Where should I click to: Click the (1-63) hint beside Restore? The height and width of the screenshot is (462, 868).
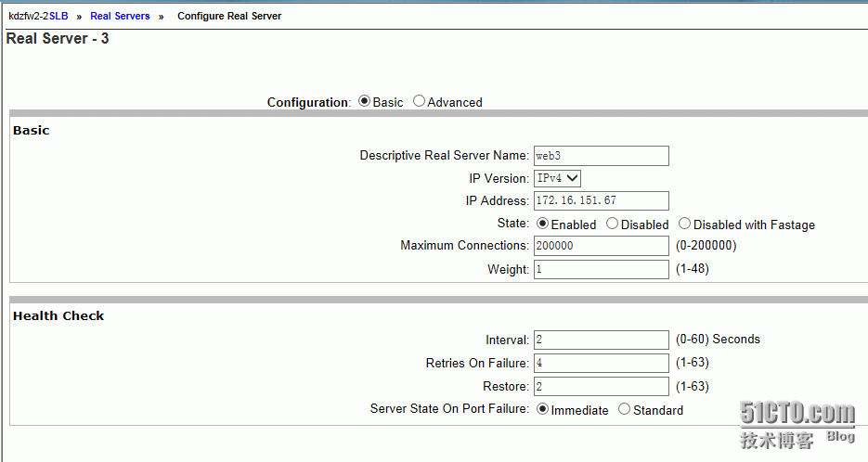[x=692, y=386]
